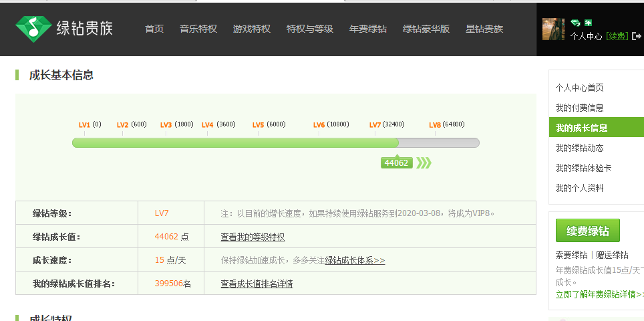The image size is (644, 321).
Task: Click the 绿钻成长值： row label
Action: (56, 237)
